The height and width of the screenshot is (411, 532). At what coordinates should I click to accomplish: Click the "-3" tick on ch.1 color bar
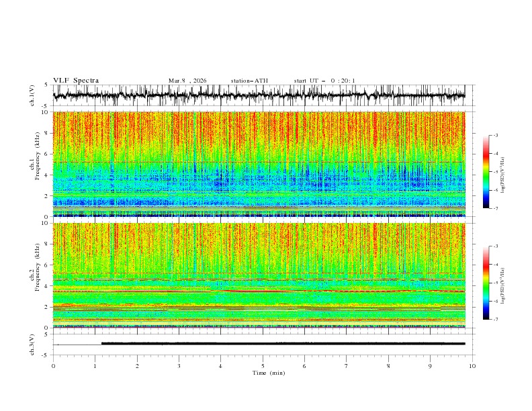[x=496, y=135]
